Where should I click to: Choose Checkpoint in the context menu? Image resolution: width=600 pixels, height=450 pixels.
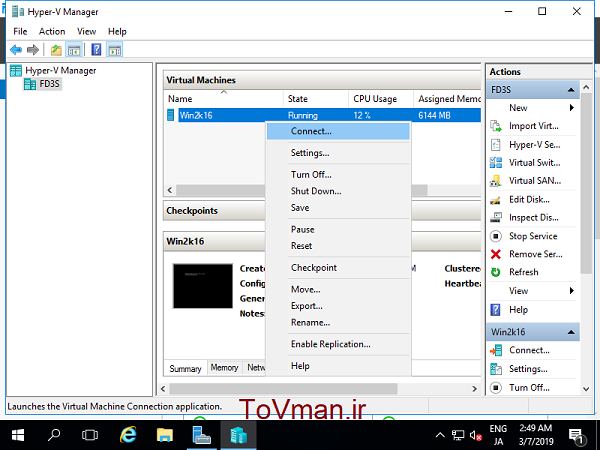click(338, 267)
